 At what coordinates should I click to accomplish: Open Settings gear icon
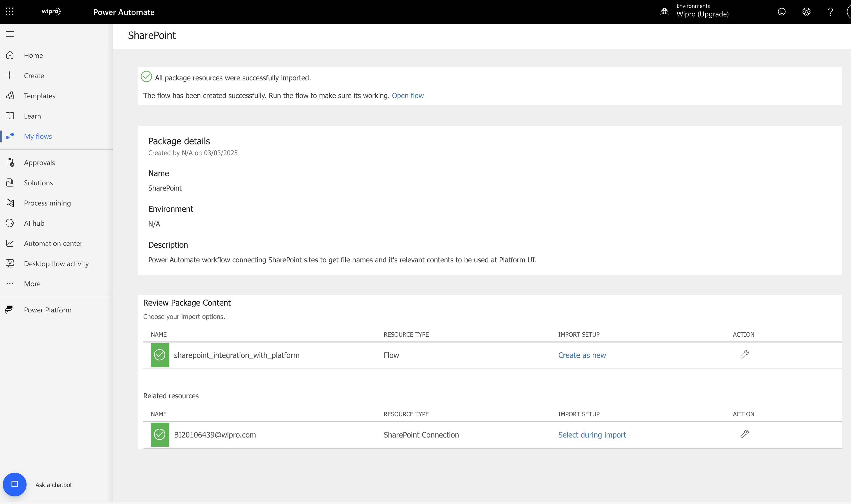tap(806, 12)
